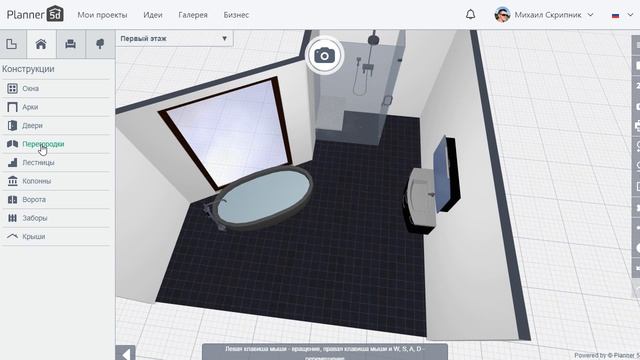Image resolution: width=640 pixels, height=360 pixels.
Task: Open the Арки category
Action: [x=56, y=107]
